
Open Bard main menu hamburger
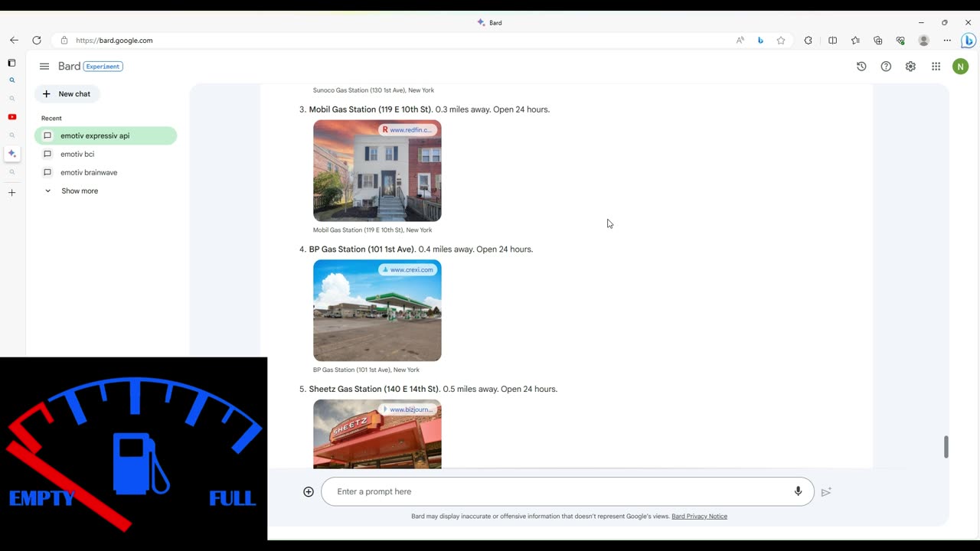[x=44, y=67]
